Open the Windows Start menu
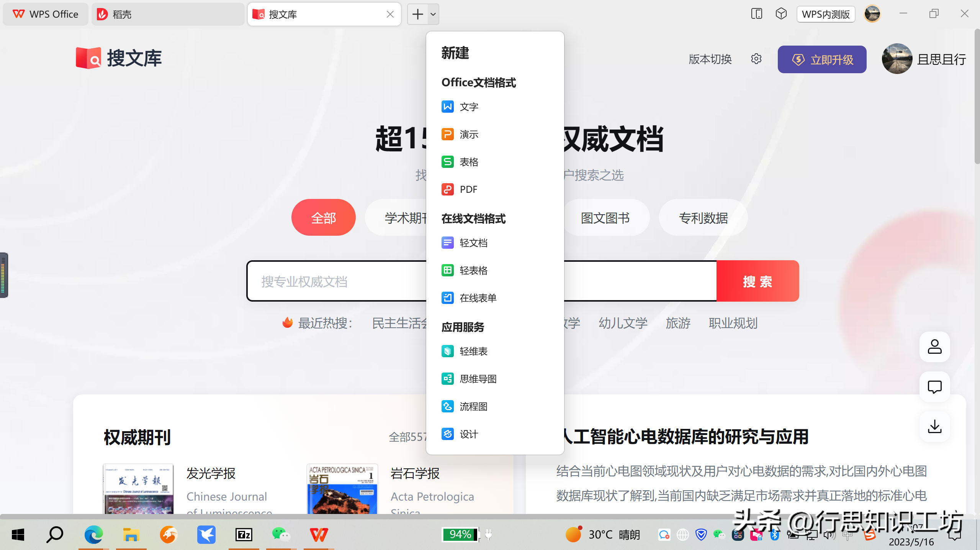The image size is (980, 550). click(18, 534)
